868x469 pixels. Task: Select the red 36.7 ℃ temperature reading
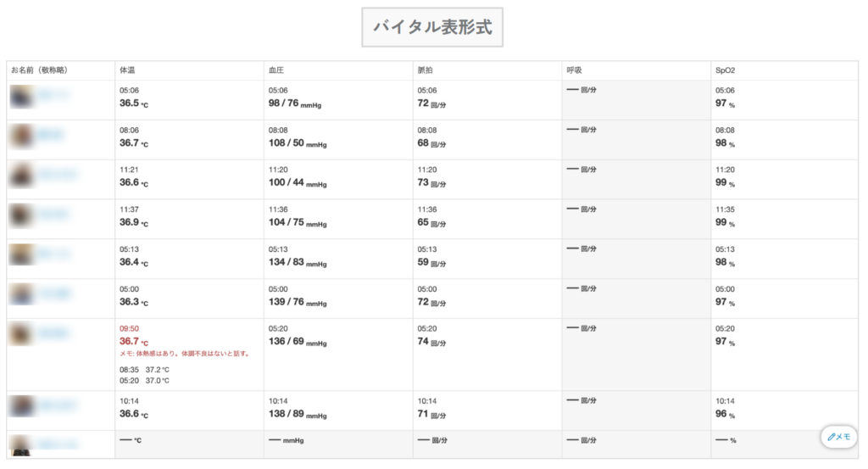point(134,341)
